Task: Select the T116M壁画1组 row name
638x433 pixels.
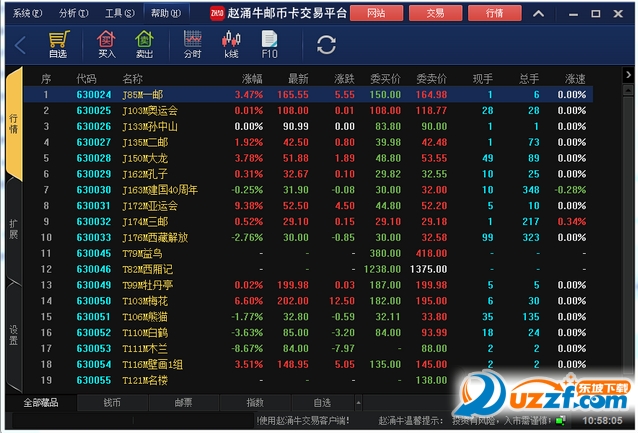Action: (153, 364)
